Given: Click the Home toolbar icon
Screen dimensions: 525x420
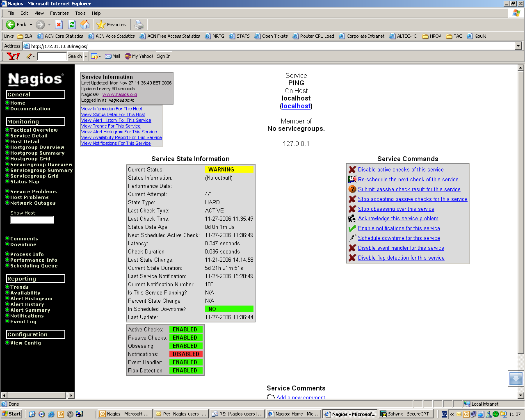Looking at the screenshot, I should pos(85,25).
